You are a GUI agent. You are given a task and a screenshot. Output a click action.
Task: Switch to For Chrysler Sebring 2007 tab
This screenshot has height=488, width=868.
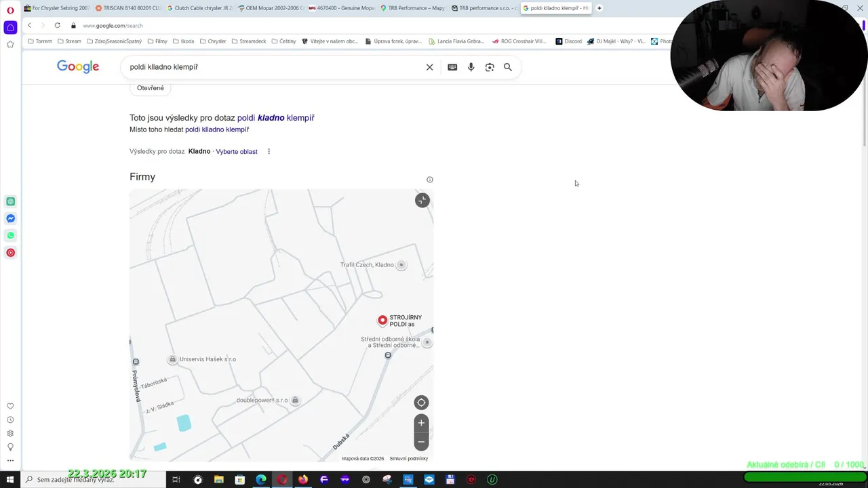point(57,8)
